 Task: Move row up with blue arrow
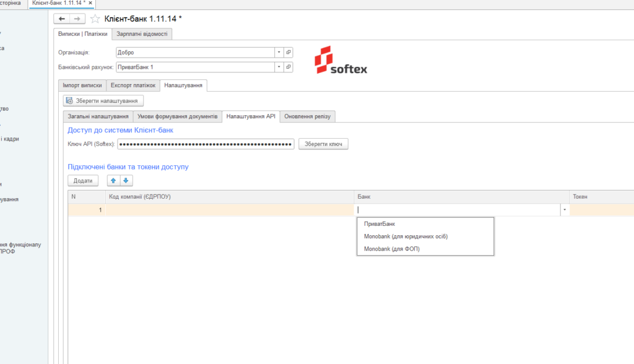113,180
